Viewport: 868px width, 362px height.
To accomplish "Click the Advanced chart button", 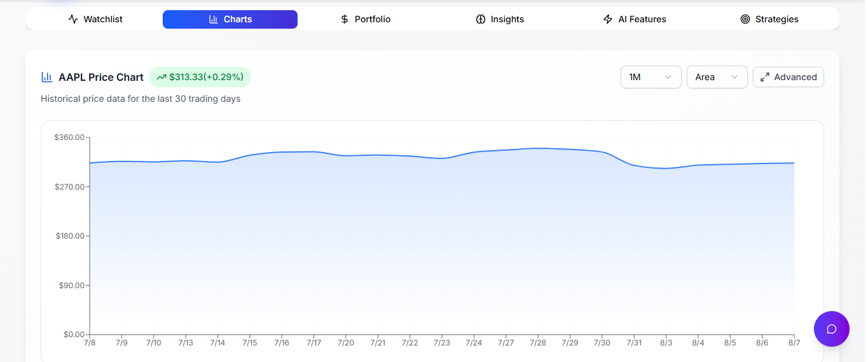I will pyautogui.click(x=789, y=77).
